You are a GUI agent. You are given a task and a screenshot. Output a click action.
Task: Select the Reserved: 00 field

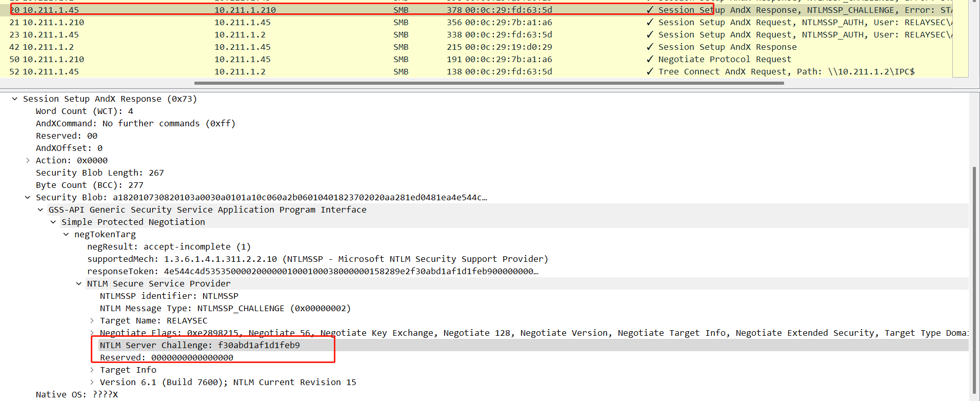(67, 136)
